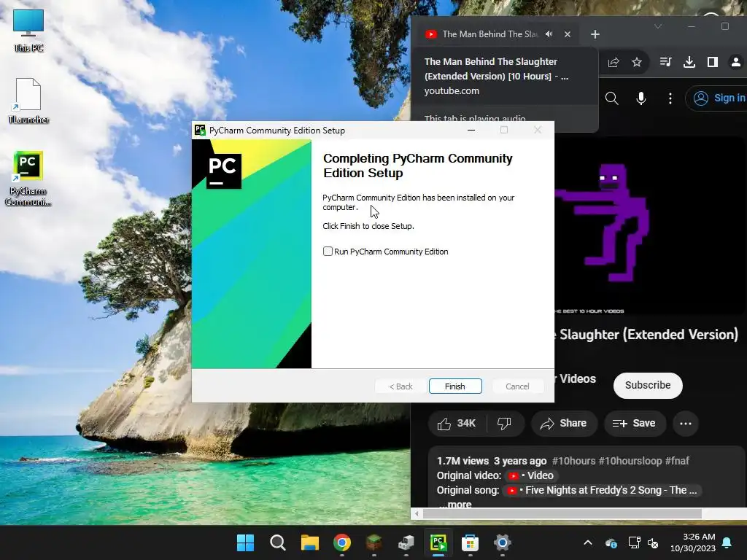
Task: Toggle the Chrome side panel icon
Action: point(713,62)
